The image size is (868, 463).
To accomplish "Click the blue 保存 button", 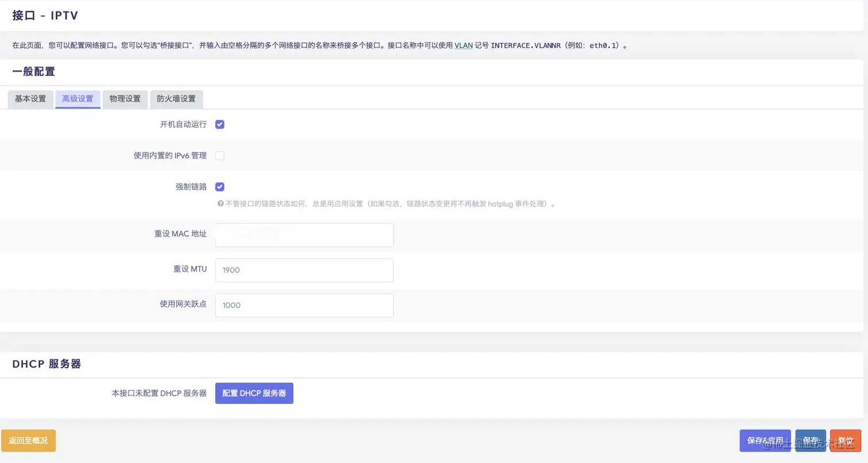I will [x=811, y=441].
